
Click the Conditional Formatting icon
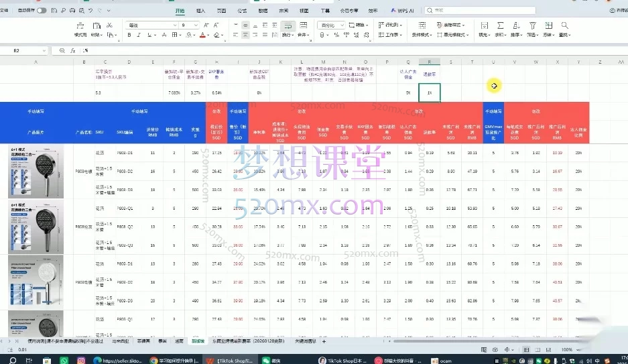pyautogui.click(x=422, y=25)
